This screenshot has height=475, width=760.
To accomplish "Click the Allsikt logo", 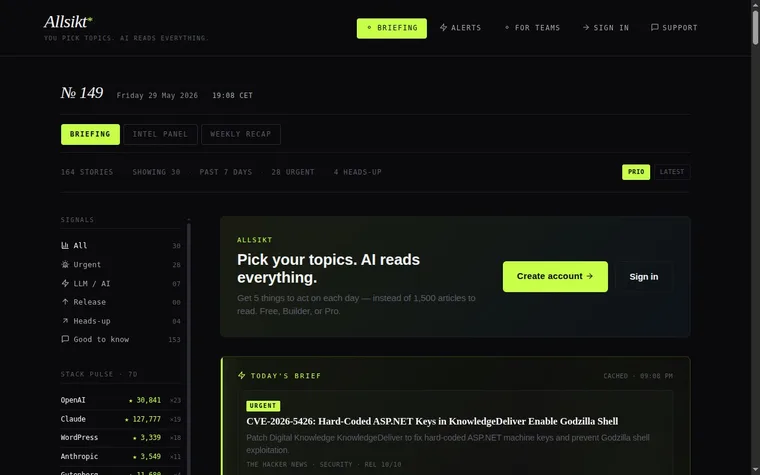I will tap(68, 22).
